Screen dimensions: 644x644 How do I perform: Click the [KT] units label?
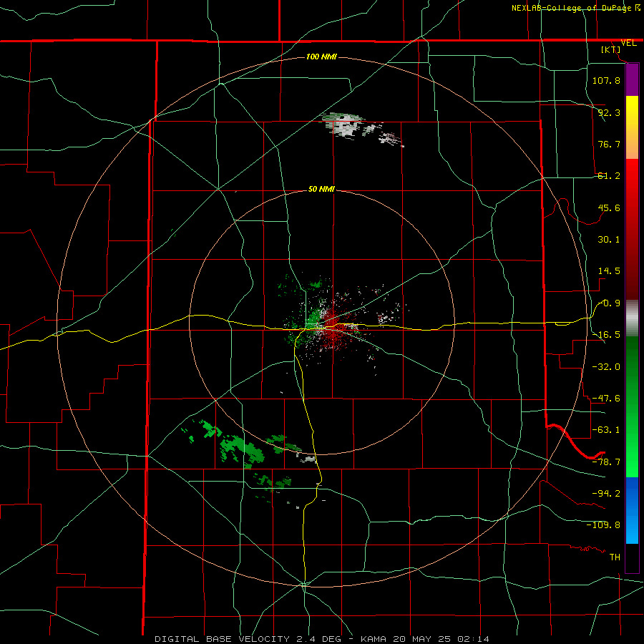click(x=611, y=49)
